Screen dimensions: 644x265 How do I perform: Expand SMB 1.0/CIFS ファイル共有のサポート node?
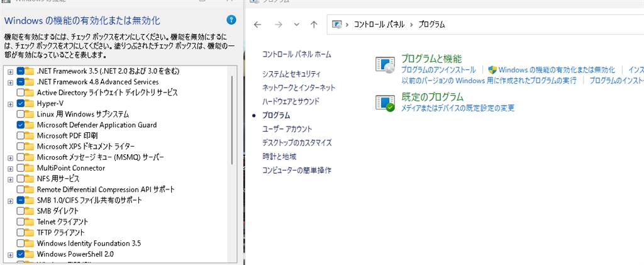click(x=10, y=201)
